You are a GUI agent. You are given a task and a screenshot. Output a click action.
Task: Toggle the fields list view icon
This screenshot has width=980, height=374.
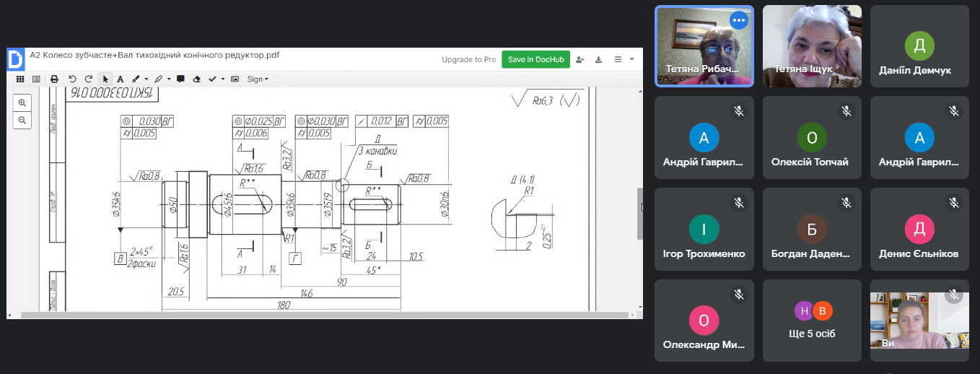pyautogui.click(x=36, y=79)
